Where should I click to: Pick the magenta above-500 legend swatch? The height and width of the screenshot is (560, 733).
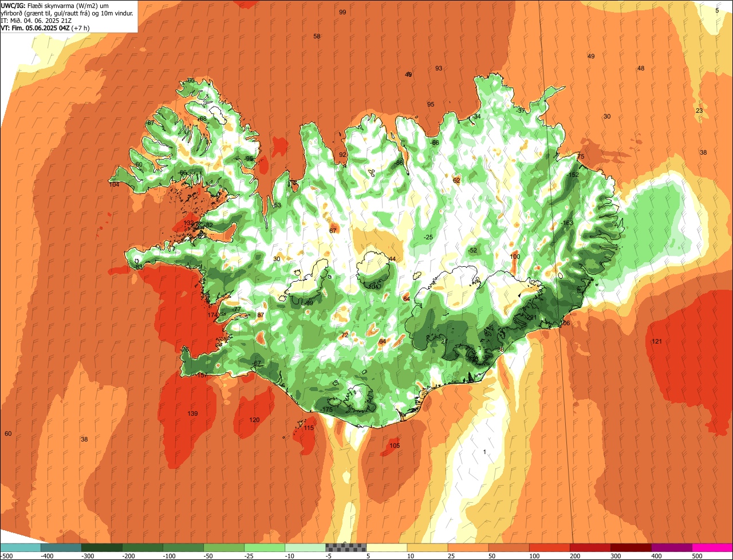click(x=712, y=548)
